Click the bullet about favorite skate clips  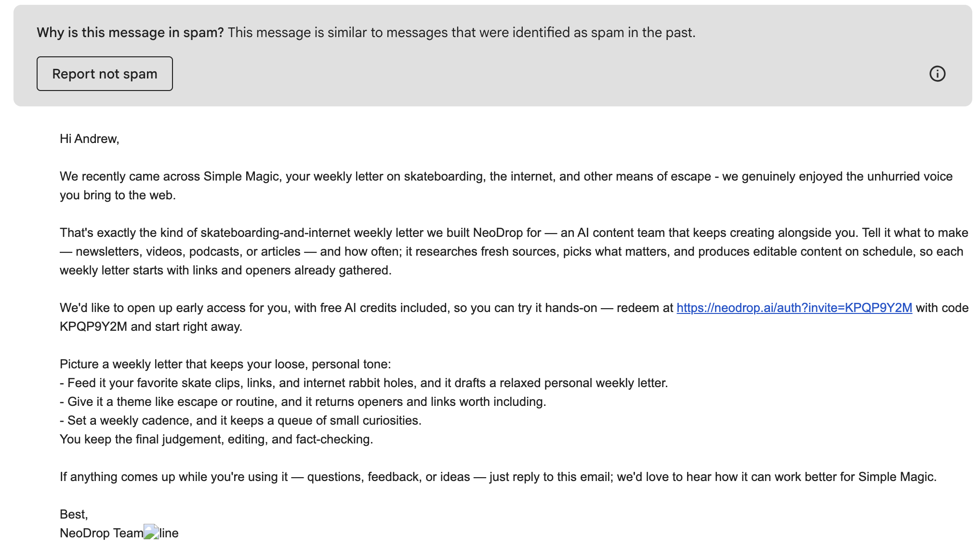pyautogui.click(x=364, y=383)
